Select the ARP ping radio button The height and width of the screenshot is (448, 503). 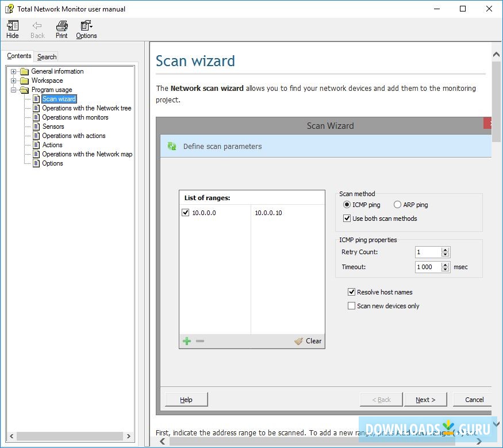[397, 205]
